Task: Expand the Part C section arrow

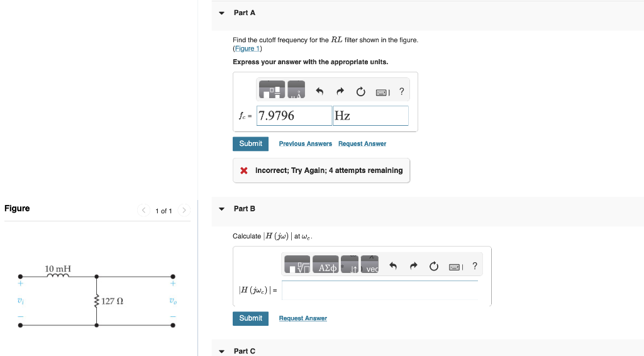Action: [x=222, y=352]
